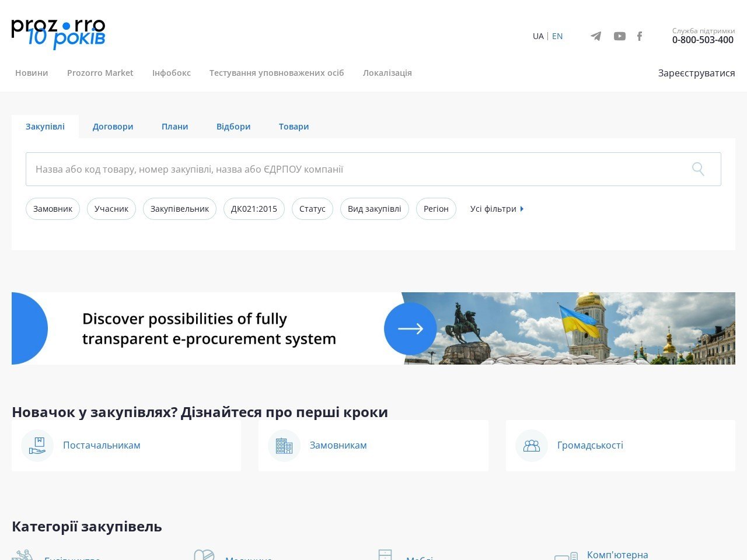Open the Telegram channel icon
747x560 pixels.
click(596, 36)
